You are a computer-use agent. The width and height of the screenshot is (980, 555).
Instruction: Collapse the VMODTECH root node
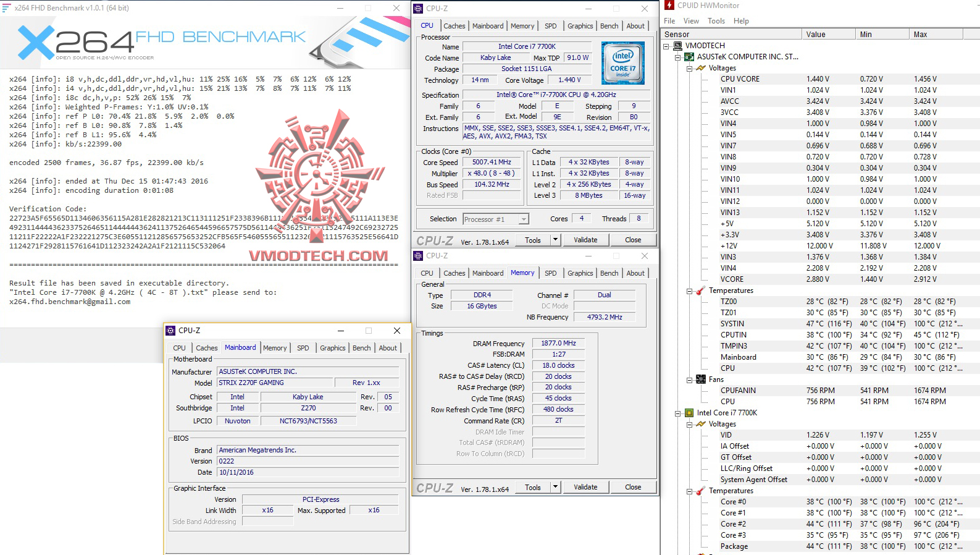pyautogui.click(x=666, y=46)
